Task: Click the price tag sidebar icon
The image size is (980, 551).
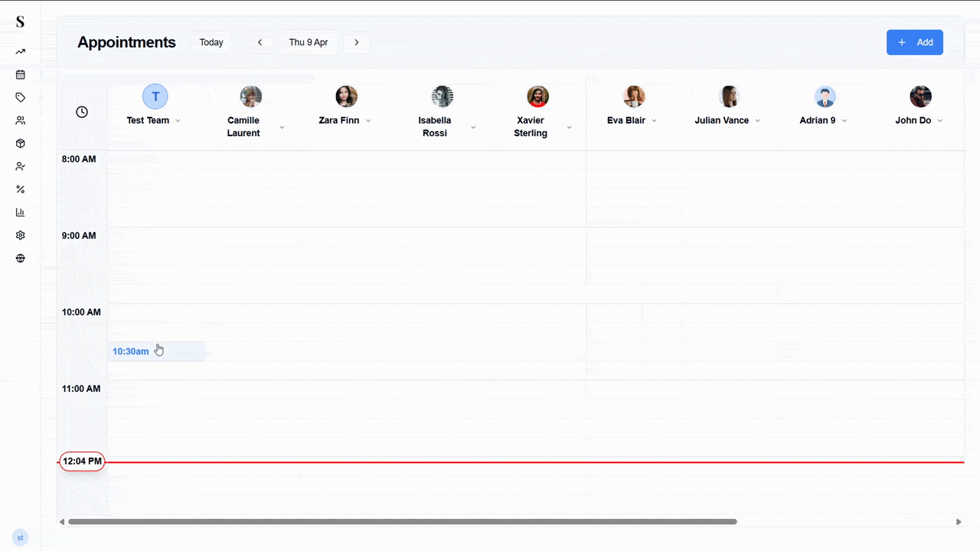Action: pyautogui.click(x=21, y=98)
